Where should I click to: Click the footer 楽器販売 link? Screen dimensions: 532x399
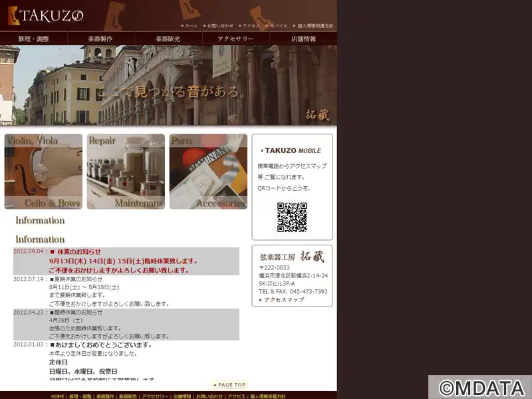pyautogui.click(x=128, y=396)
